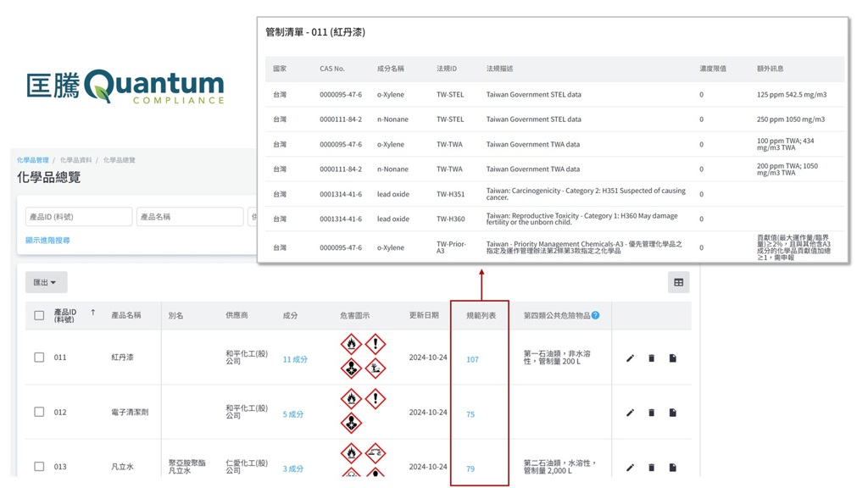Click the 產品名稱 search input field
The width and height of the screenshot is (868, 488).
point(190,217)
